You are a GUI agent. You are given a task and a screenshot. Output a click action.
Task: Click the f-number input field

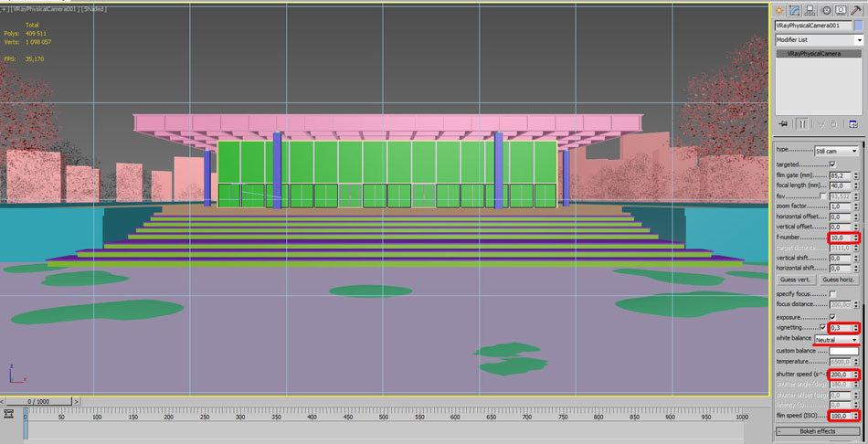pyautogui.click(x=840, y=238)
